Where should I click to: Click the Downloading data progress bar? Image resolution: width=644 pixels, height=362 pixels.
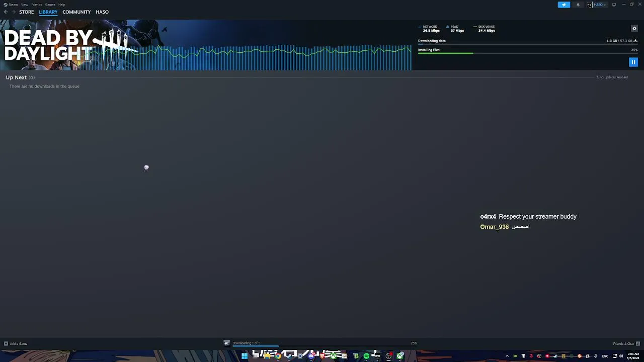point(528,45)
